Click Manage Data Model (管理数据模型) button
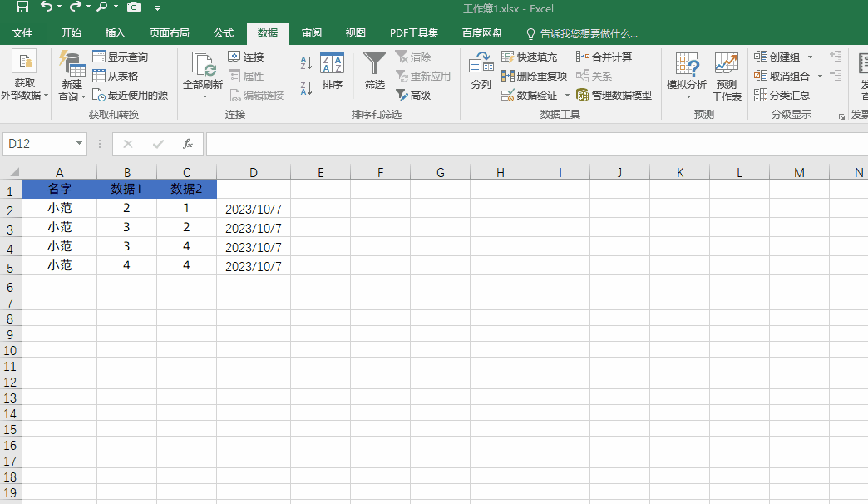 (x=614, y=95)
